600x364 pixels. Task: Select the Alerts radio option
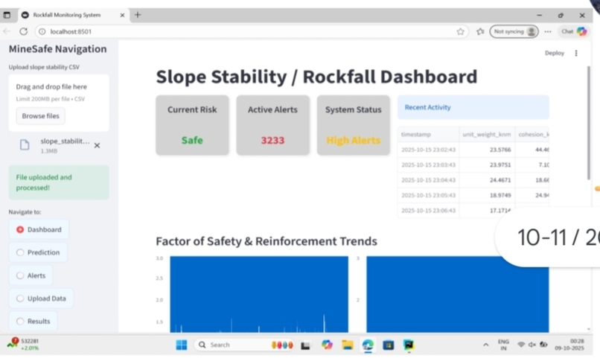(31, 275)
